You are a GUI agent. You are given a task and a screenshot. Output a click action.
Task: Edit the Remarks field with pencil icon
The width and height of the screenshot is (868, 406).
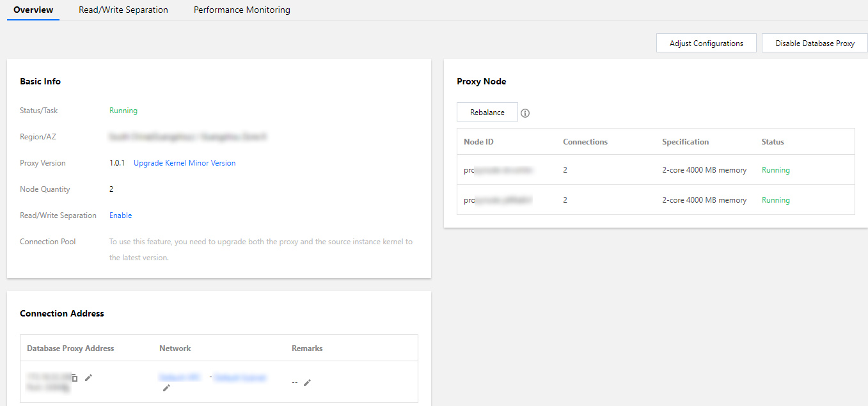pyautogui.click(x=307, y=382)
